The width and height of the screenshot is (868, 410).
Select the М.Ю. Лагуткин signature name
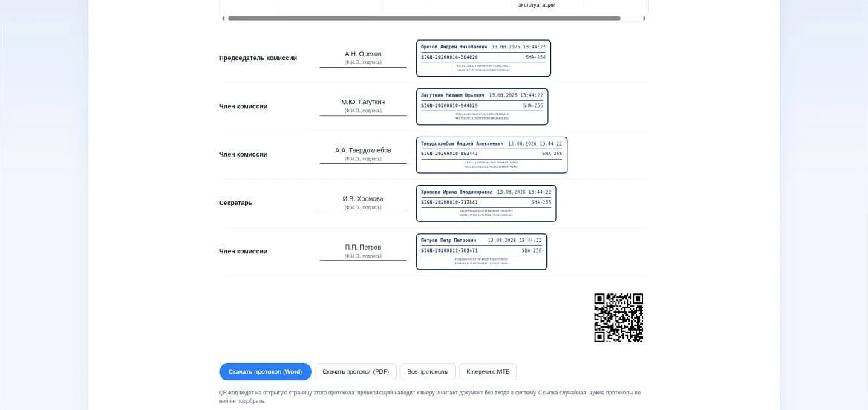[x=363, y=102]
